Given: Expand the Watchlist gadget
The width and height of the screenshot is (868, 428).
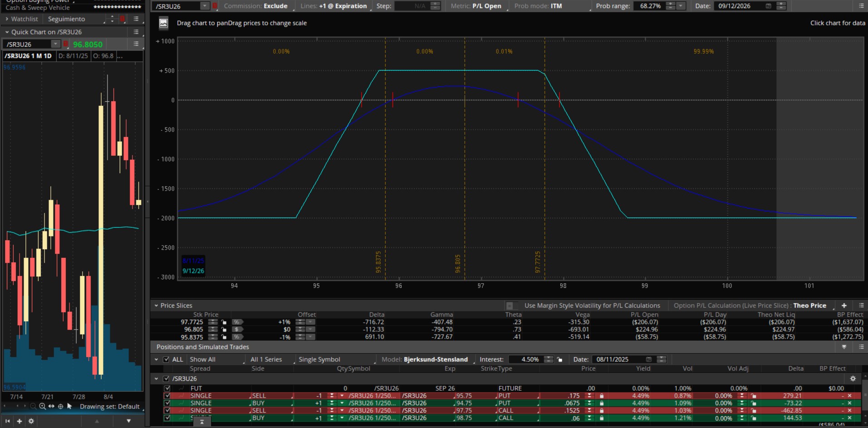Looking at the screenshot, I should pyautogui.click(x=7, y=19).
